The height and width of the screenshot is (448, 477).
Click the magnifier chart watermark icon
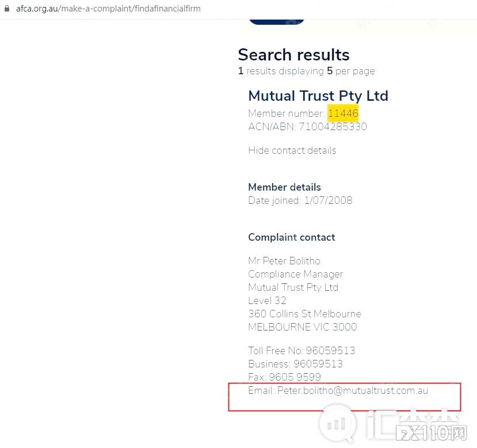[337, 423]
